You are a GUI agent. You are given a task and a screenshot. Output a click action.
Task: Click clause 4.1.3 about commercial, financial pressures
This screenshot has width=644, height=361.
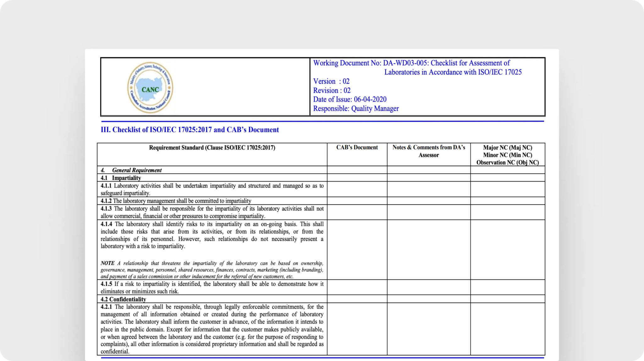(x=212, y=212)
